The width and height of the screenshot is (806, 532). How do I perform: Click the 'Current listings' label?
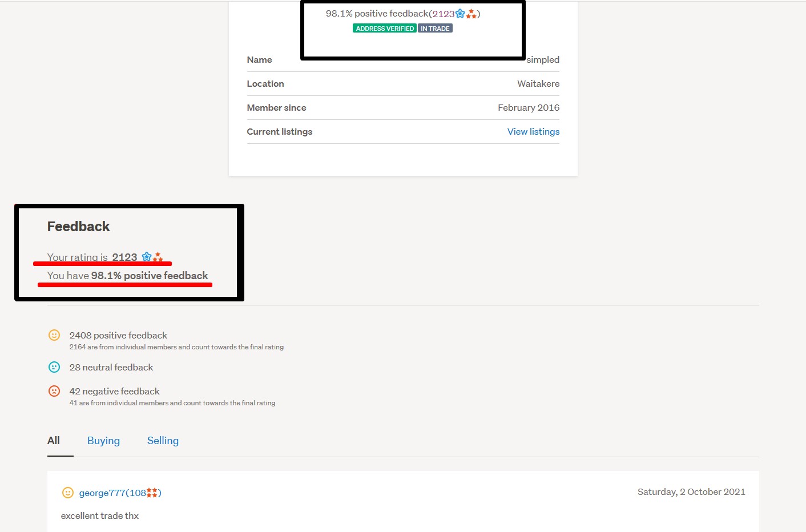pos(280,132)
